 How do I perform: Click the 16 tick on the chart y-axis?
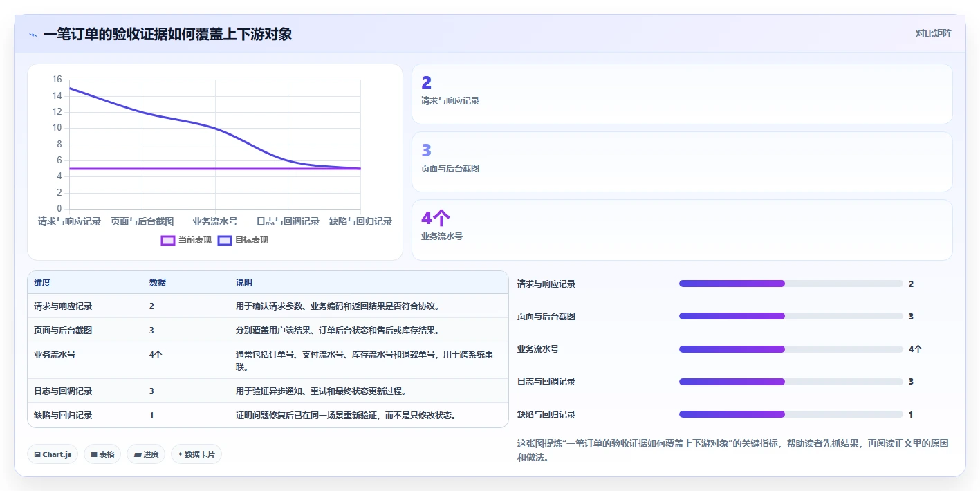[57, 80]
